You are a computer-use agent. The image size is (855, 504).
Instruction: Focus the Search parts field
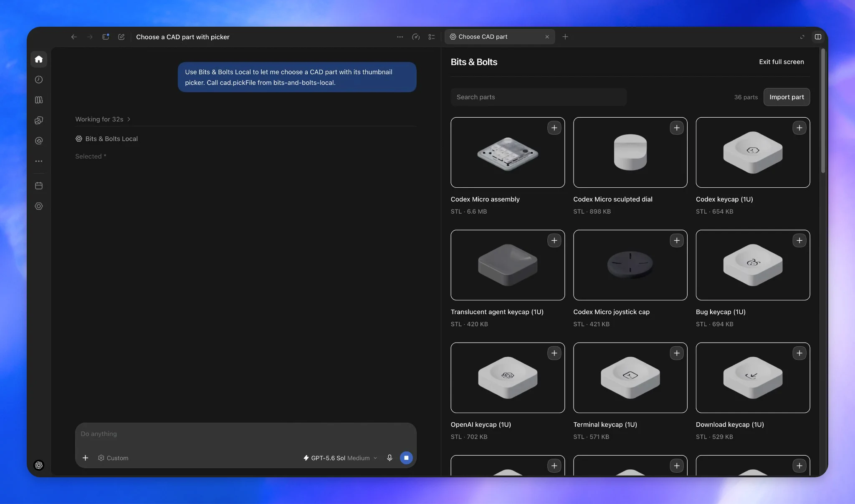539,97
